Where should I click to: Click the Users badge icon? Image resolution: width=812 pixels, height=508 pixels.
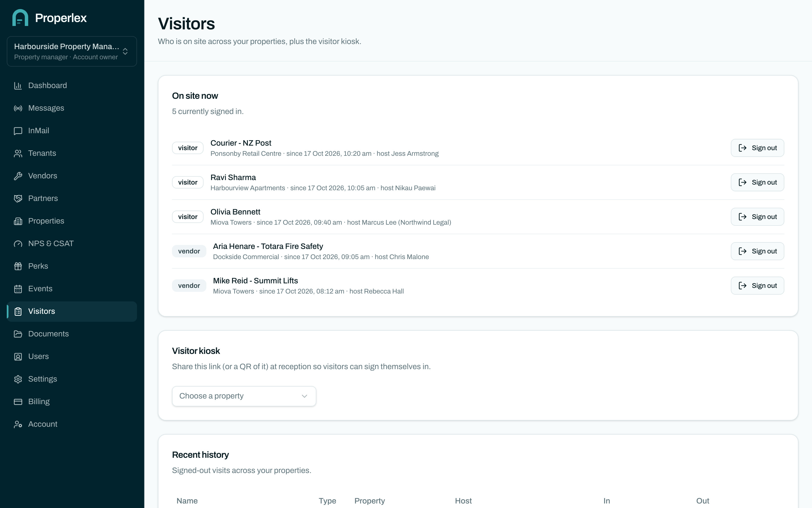pos(18,356)
